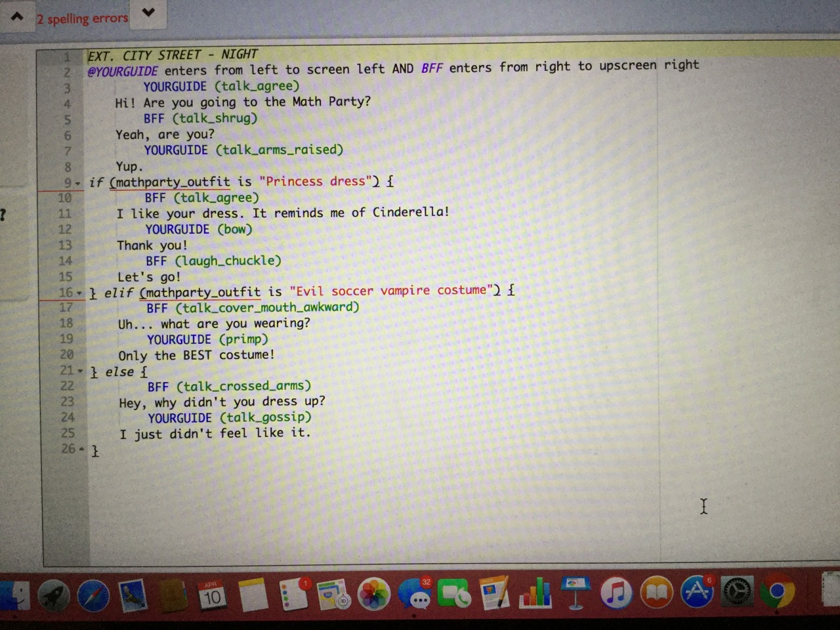Open Keynote from the dock
The height and width of the screenshot is (630, 840).
576,593
